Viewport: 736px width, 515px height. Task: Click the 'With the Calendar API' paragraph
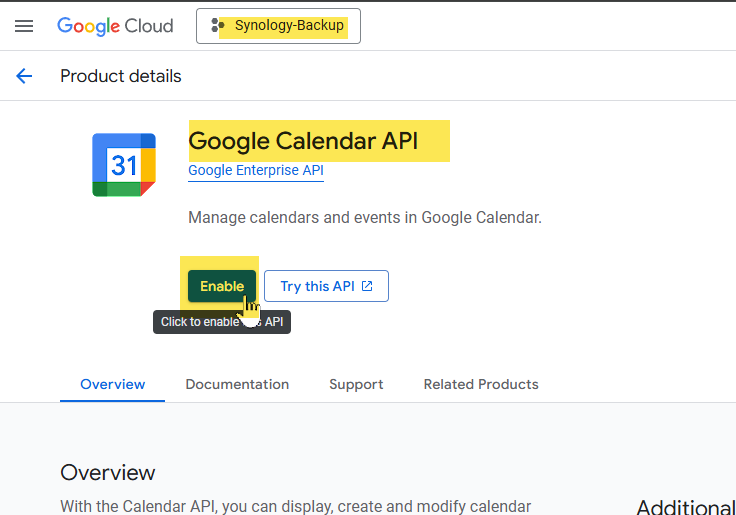point(296,506)
